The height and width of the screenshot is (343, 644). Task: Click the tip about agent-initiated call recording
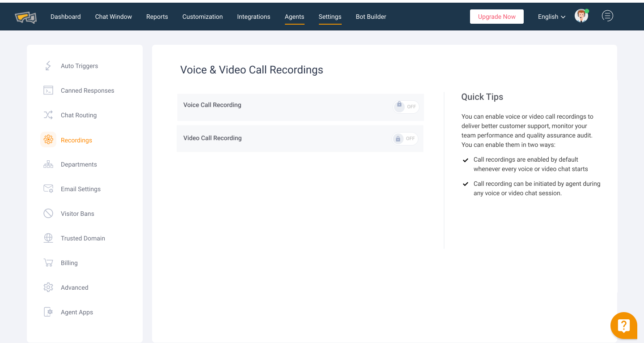tap(537, 189)
